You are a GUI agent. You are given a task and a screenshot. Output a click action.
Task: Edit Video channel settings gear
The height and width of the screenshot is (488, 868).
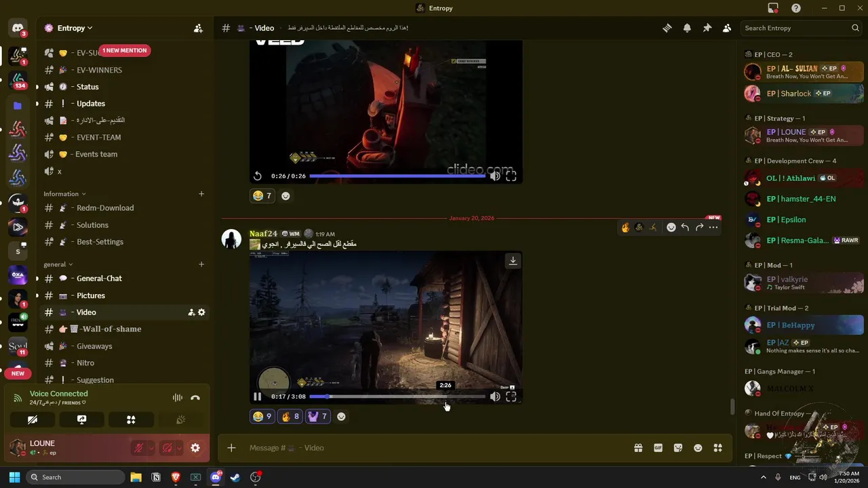(201, 312)
